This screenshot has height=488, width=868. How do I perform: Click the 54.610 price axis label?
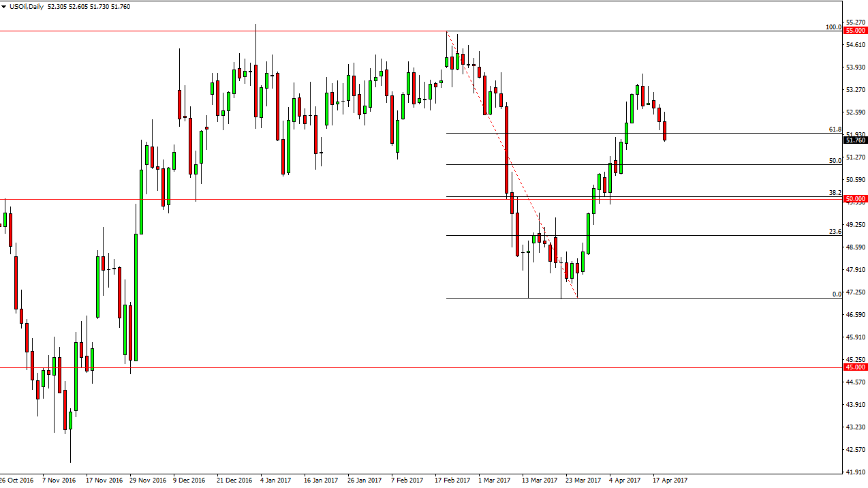pyautogui.click(x=856, y=45)
